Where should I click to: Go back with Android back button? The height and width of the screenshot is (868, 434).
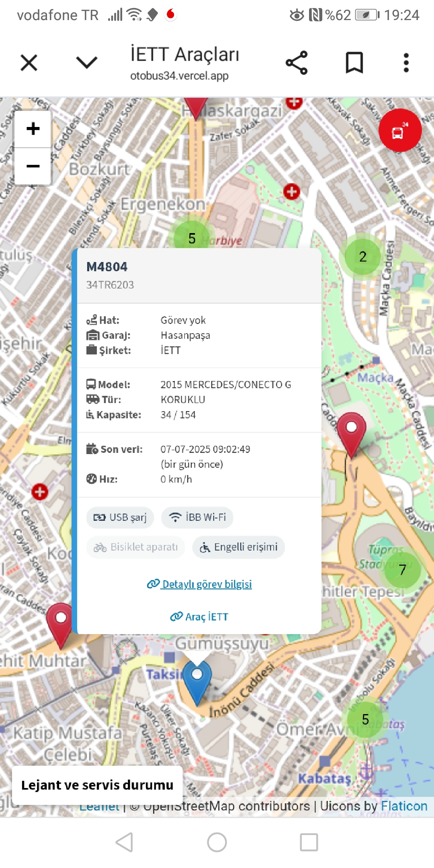click(x=125, y=842)
